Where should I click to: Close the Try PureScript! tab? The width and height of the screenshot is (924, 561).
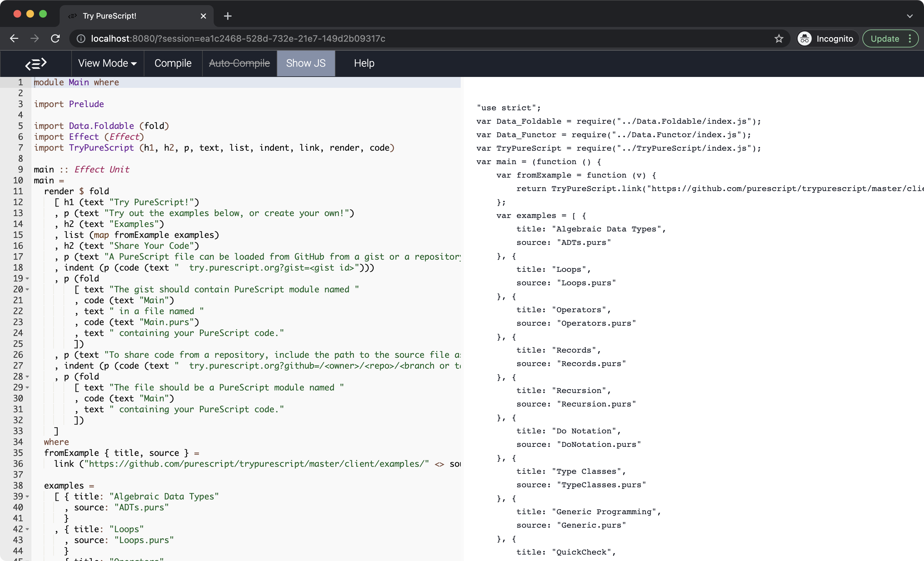click(203, 16)
